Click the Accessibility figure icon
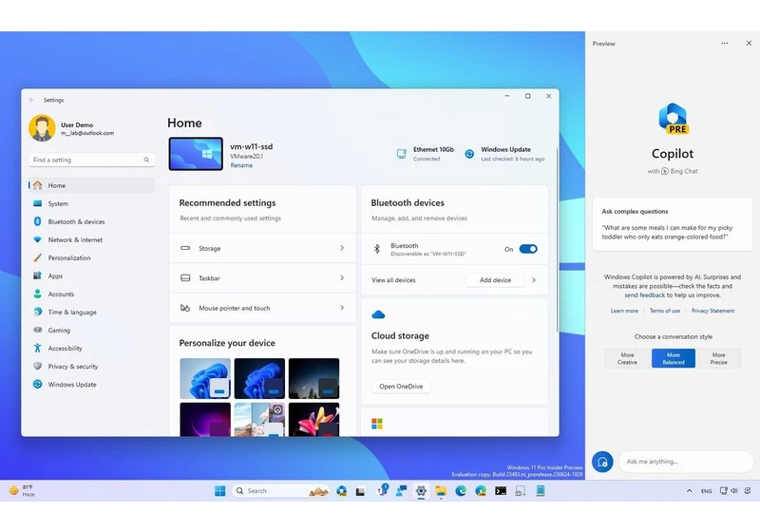This screenshot has height=532, width=760. pos(37,348)
